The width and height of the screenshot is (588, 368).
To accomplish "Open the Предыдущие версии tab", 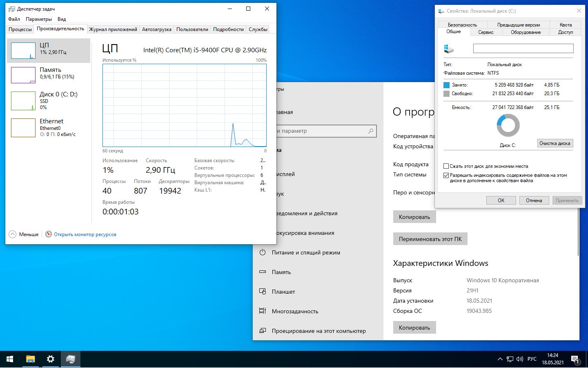I will coord(519,25).
